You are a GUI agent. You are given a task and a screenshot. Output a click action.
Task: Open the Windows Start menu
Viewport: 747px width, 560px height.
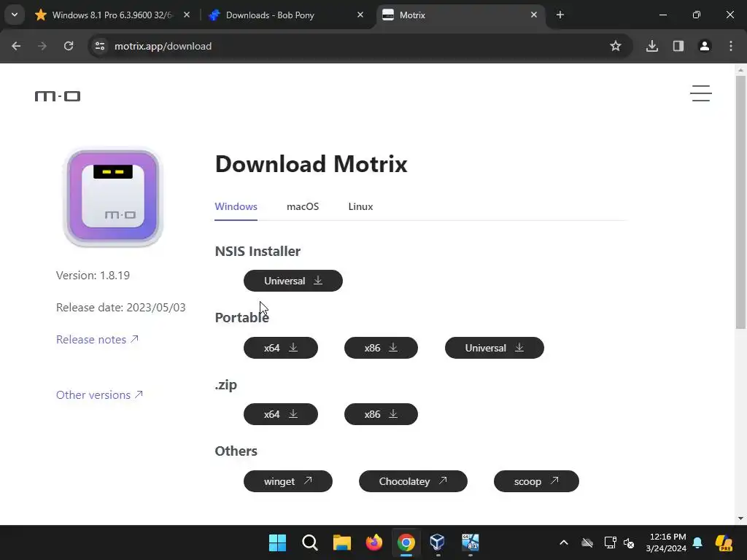[277, 542]
